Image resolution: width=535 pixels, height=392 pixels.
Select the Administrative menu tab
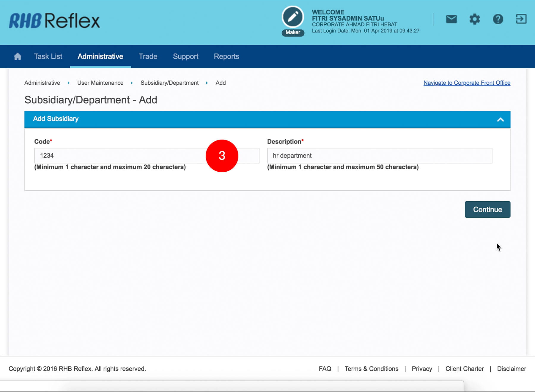point(100,56)
